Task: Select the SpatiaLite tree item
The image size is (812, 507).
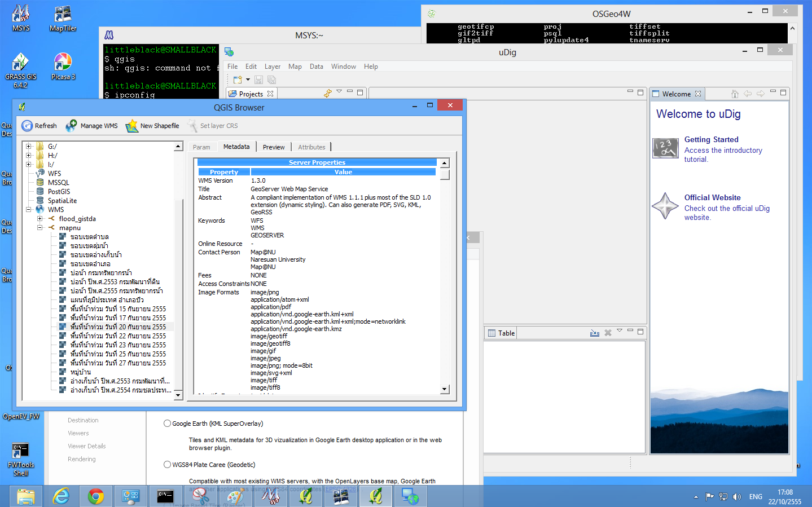Action: pyautogui.click(x=62, y=201)
